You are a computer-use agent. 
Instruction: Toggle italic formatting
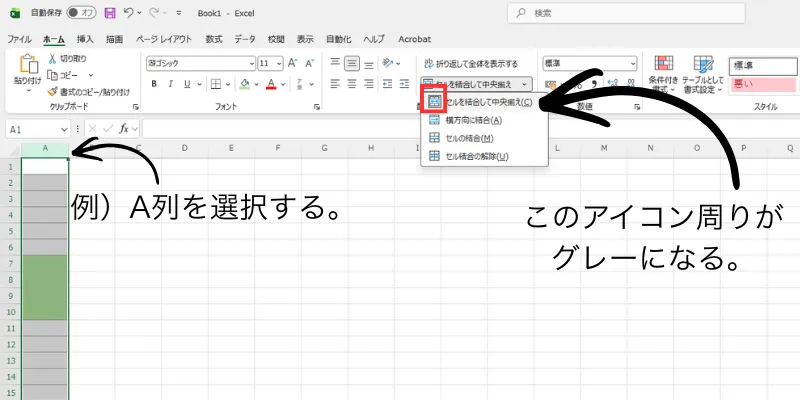coord(170,84)
